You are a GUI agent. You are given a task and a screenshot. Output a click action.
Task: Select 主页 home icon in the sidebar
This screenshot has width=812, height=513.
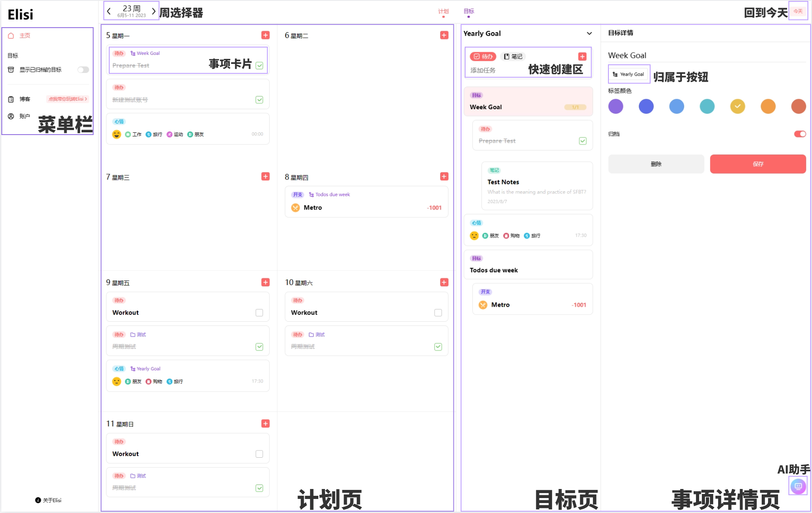point(11,35)
